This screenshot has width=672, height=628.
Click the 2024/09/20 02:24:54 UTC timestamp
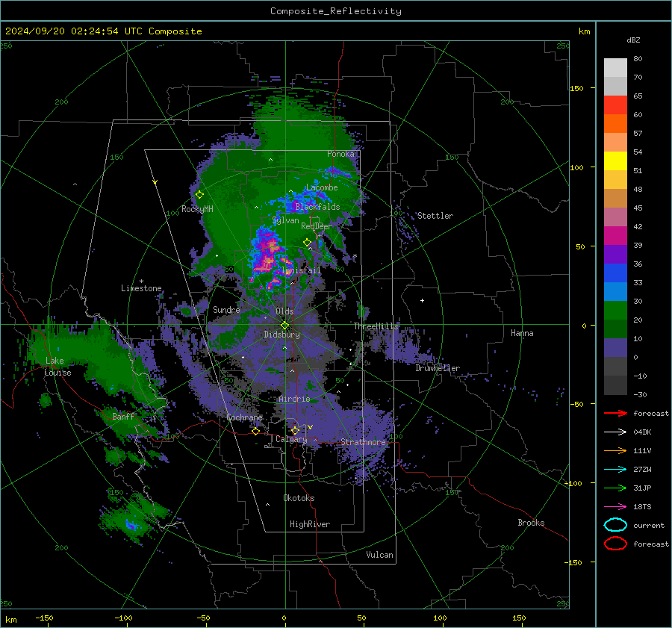tap(104, 31)
